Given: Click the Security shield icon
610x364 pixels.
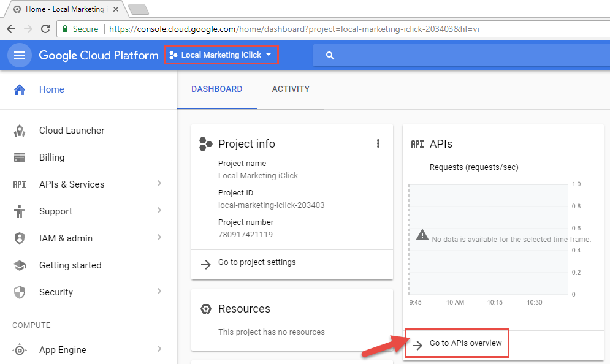Looking at the screenshot, I should pos(20,292).
